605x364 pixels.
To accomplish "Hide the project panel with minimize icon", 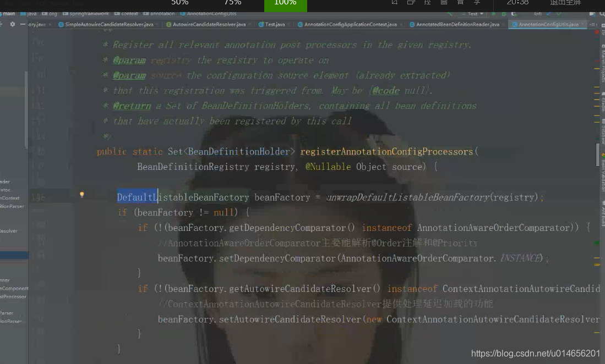I will point(23,24).
